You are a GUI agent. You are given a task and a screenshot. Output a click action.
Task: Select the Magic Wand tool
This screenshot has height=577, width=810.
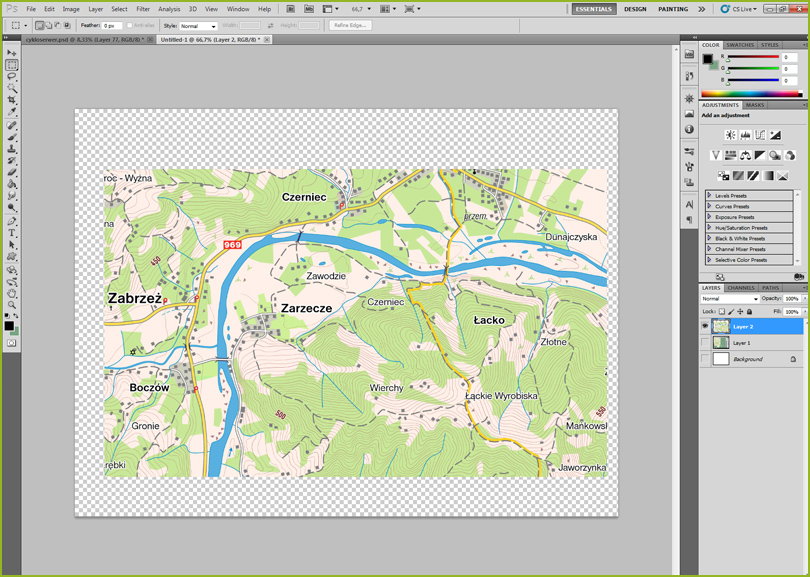coord(11,88)
